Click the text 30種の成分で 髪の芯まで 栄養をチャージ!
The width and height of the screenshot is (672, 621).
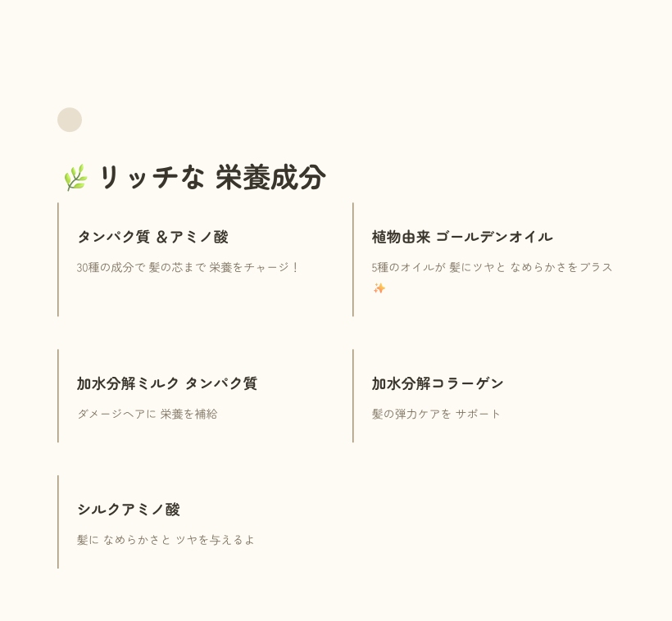click(x=188, y=267)
